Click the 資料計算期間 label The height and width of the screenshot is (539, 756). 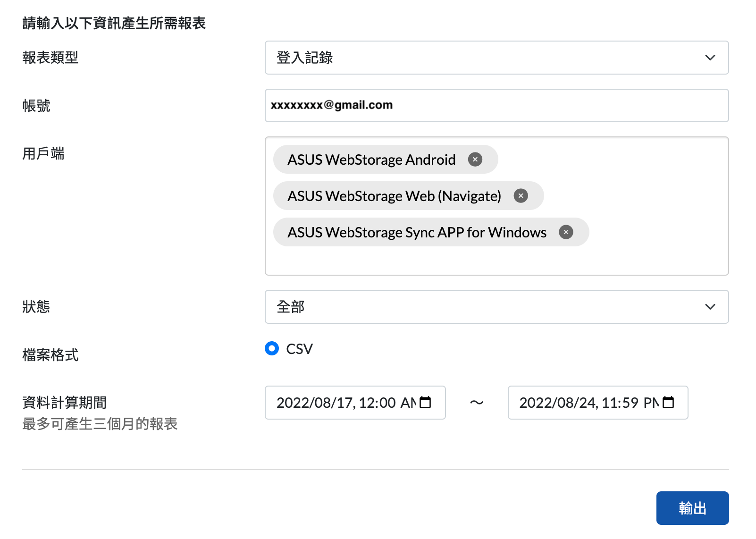tap(65, 403)
